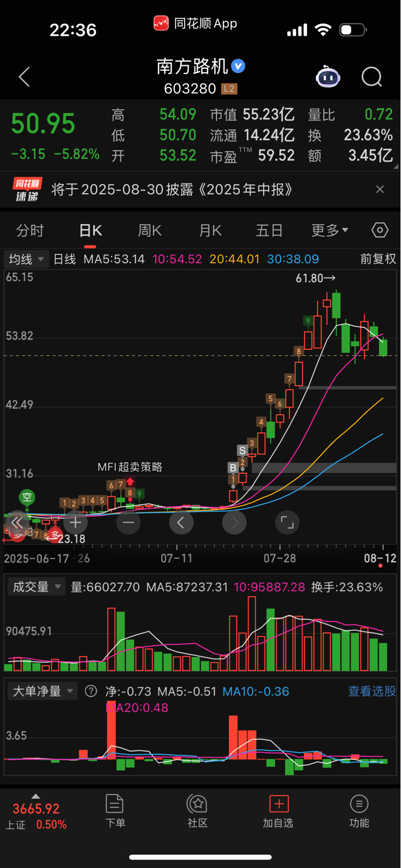Tap the 查看选股 link
This screenshot has width=401, height=868.
click(x=372, y=691)
